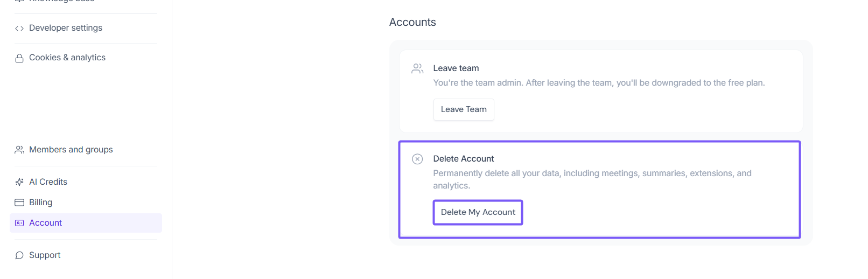
Task: Click the Delete My Account button
Action: click(478, 212)
